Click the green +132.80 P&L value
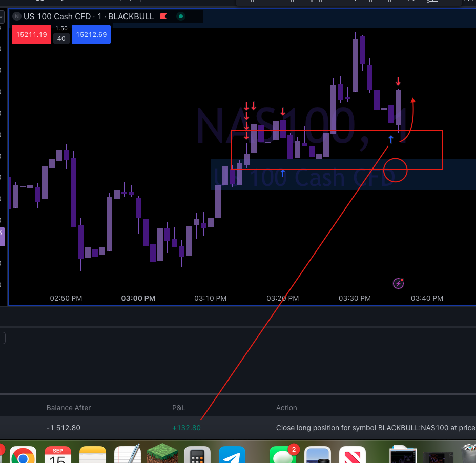 [187, 428]
